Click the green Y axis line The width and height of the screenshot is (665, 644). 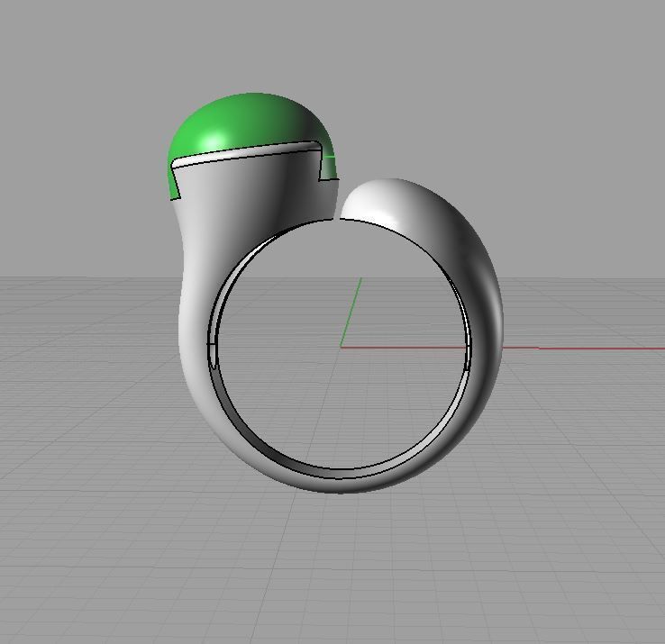pyautogui.click(x=351, y=313)
